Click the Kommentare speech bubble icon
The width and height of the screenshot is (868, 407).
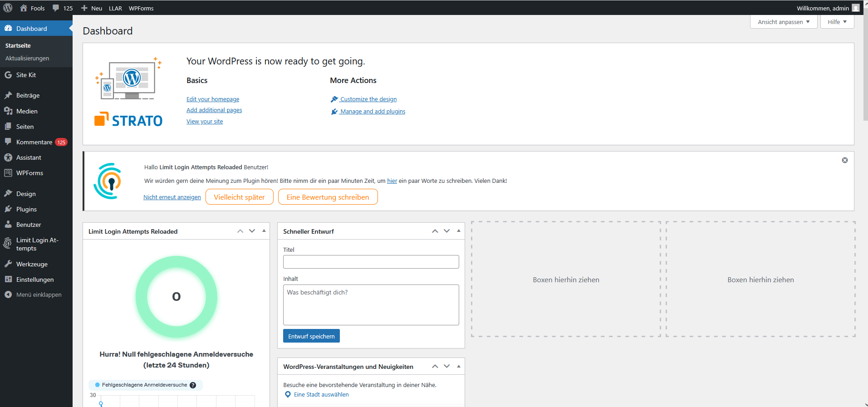click(8, 142)
